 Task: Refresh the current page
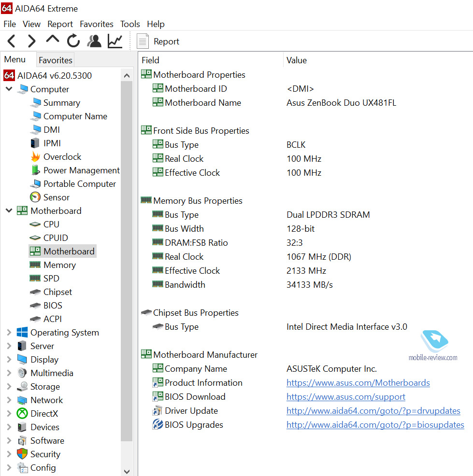(73, 41)
